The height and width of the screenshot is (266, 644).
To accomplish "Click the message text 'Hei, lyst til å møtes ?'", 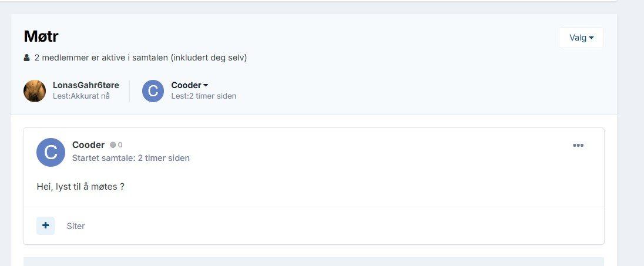I will click(80, 187).
